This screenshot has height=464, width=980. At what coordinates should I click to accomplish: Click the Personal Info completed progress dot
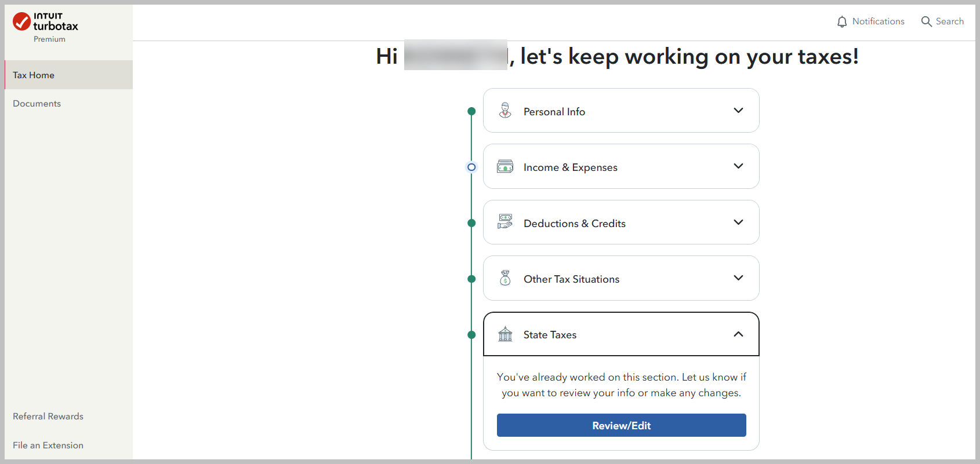tap(471, 111)
